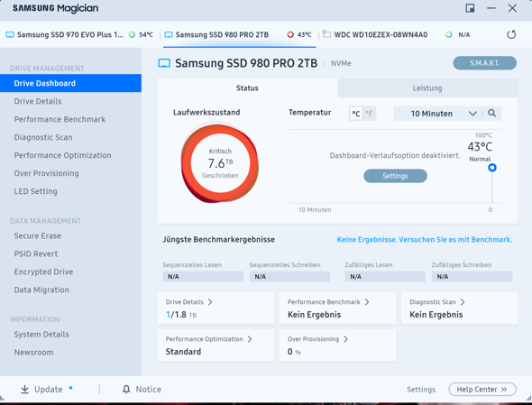532x405 pixels.
Task: Switch temperature unit to °C
Action: click(x=356, y=114)
